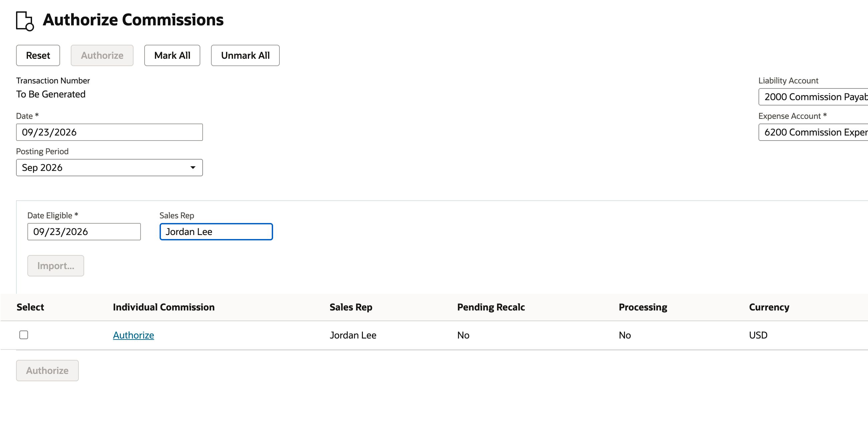The height and width of the screenshot is (434, 868).
Task: Click the USD currency cell
Action: pyautogui.click(x=758, y=335)
